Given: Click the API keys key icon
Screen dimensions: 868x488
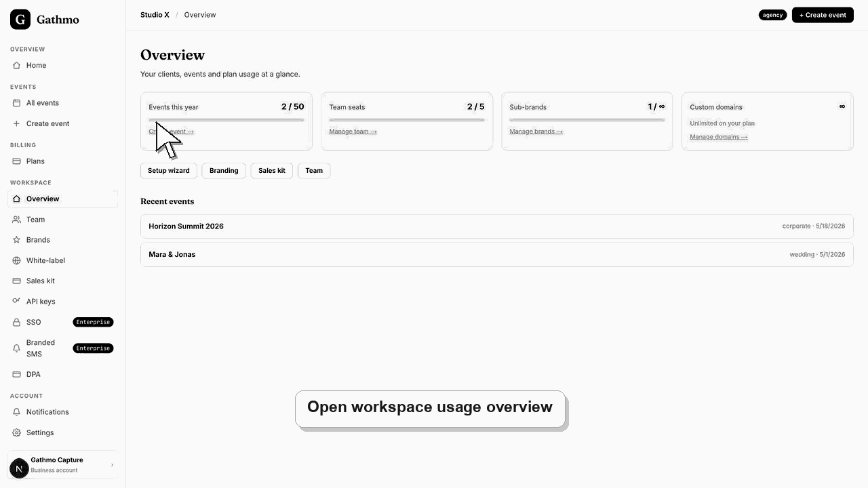Looking at the screenshot, I should pos(16,301).
